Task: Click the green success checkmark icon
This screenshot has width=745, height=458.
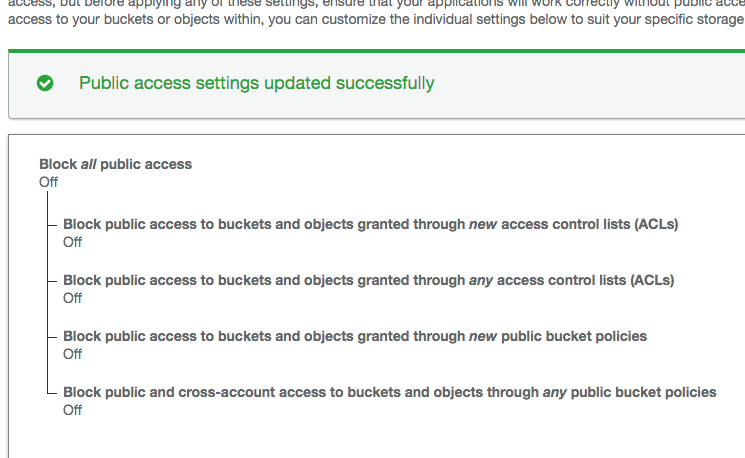Action: pos(45,84)
